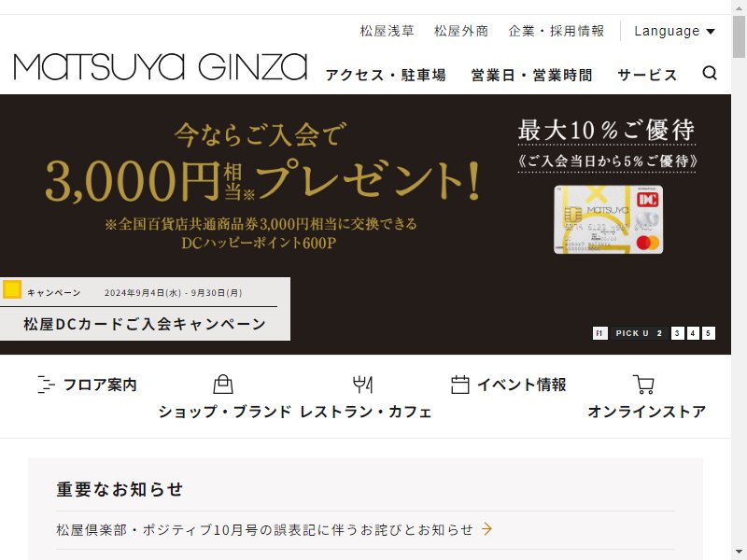Image resolution: width=747 pixels, height=560 pixels.
Task: Click the yellow キャンペーン category square
Action: pos(12,289)
